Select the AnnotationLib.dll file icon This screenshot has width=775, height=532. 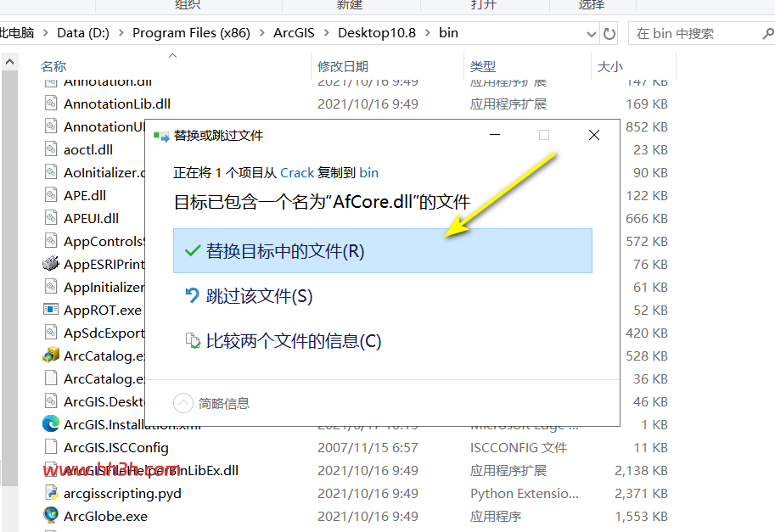pyautogui.click(x=51, y=104)
